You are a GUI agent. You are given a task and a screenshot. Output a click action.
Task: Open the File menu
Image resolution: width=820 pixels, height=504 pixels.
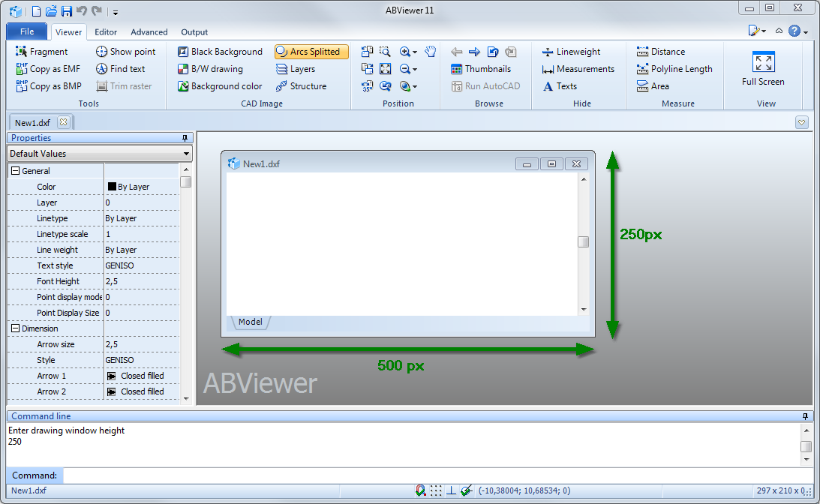[x=27, y=31]
